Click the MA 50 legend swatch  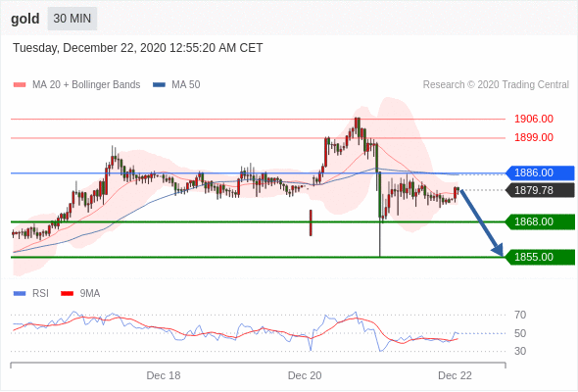pyautogui.click(x=159, y=85)
